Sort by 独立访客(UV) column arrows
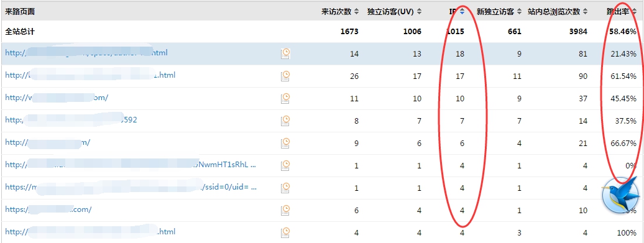 419,11
